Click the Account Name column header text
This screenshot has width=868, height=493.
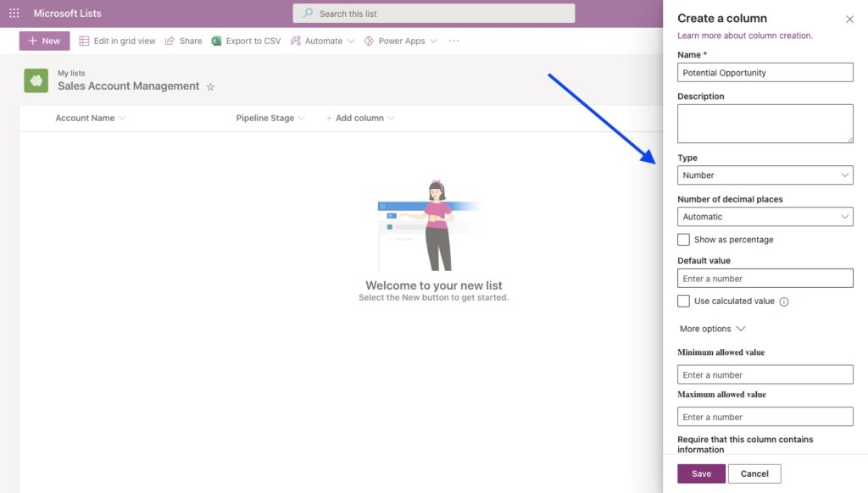(x=85, y=118)
